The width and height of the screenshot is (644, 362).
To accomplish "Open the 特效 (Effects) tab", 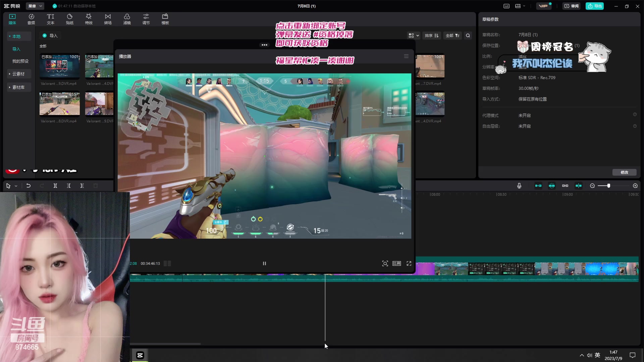I will click(x=89, y=19).
